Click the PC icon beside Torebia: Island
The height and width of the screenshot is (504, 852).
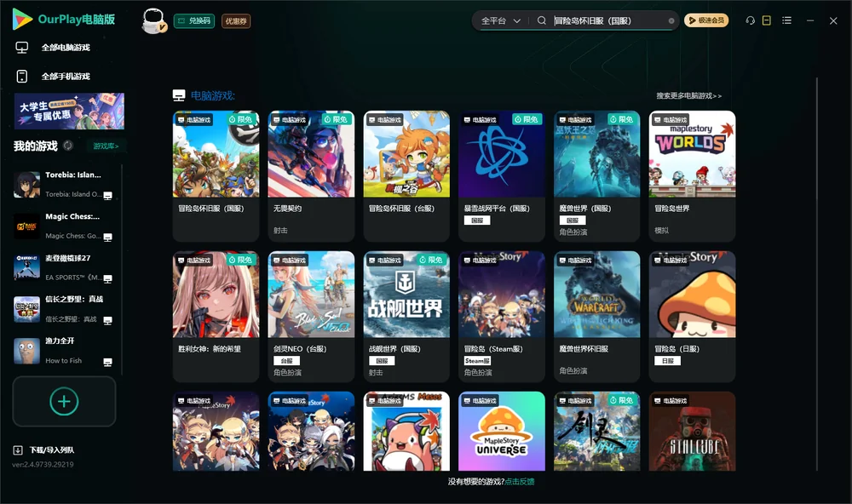[107, 196]
